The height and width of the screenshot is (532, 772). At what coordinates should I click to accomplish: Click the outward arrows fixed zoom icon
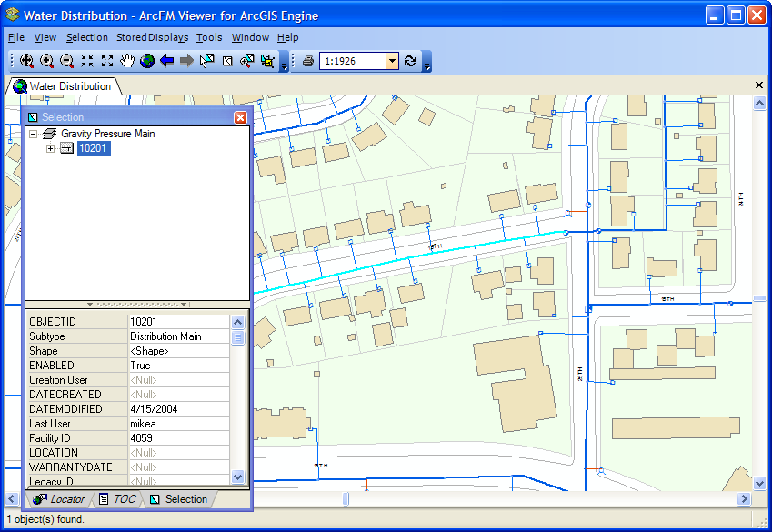(107, 61)
